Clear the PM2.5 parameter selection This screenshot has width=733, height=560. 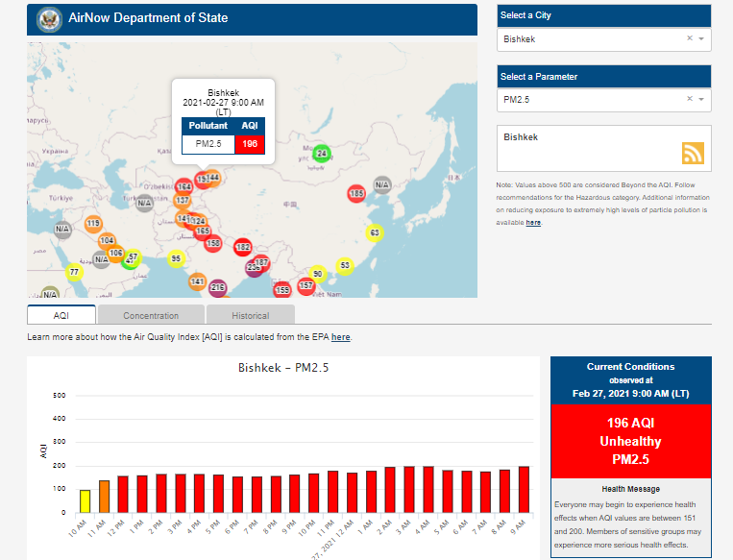[x=689, y=99]
